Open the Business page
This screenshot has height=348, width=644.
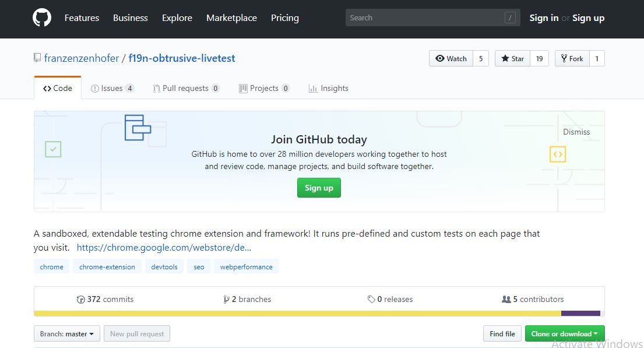point(130,17)
